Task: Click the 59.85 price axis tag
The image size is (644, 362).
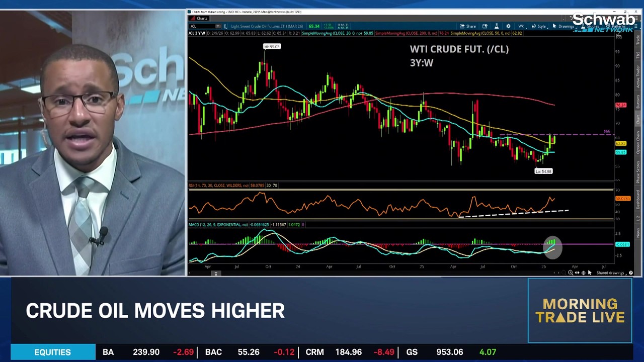Action: [x=621, y=152]
